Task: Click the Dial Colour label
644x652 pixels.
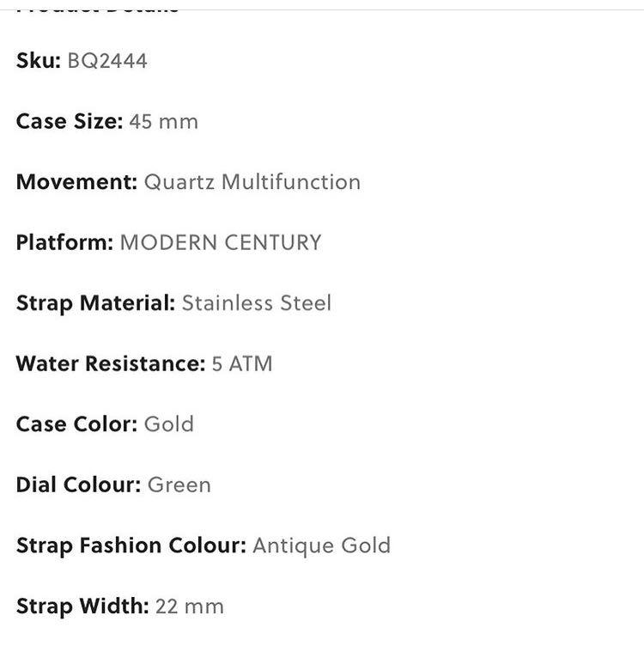Action: 79,484
